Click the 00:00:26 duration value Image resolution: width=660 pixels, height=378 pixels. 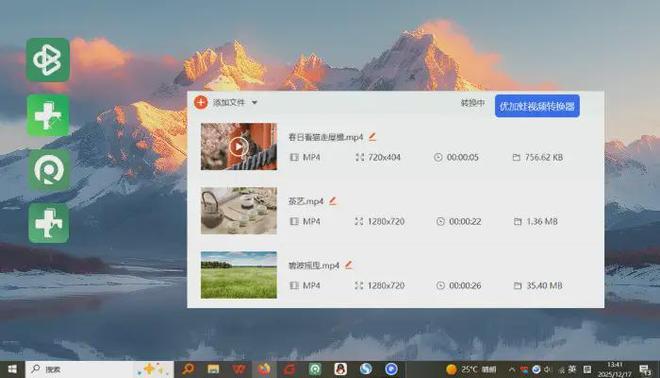coord(465,285)
